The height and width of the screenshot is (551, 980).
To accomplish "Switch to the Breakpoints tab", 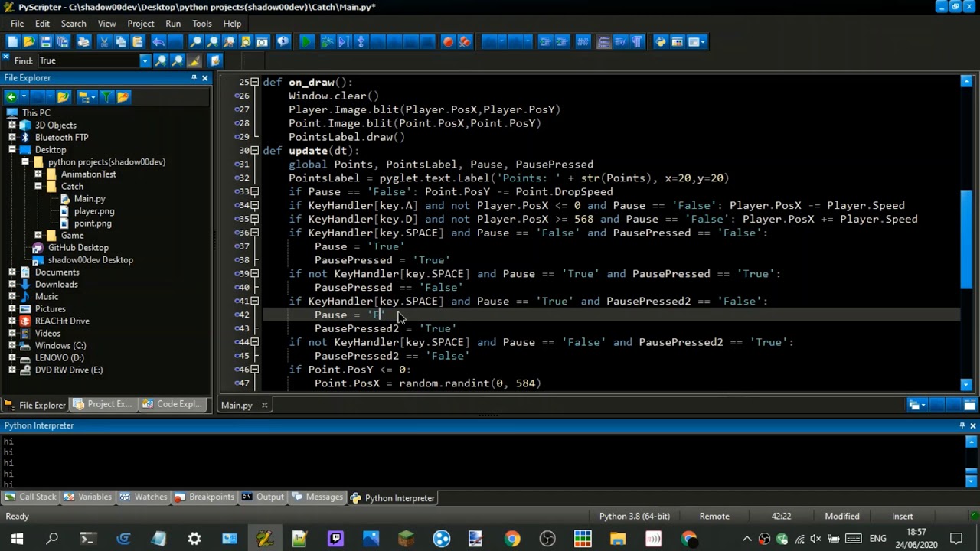I will 204,497.
